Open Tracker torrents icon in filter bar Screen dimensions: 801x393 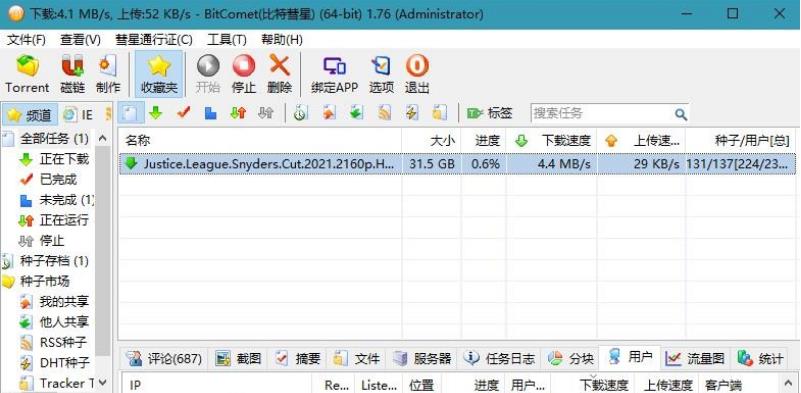point(439,113)
